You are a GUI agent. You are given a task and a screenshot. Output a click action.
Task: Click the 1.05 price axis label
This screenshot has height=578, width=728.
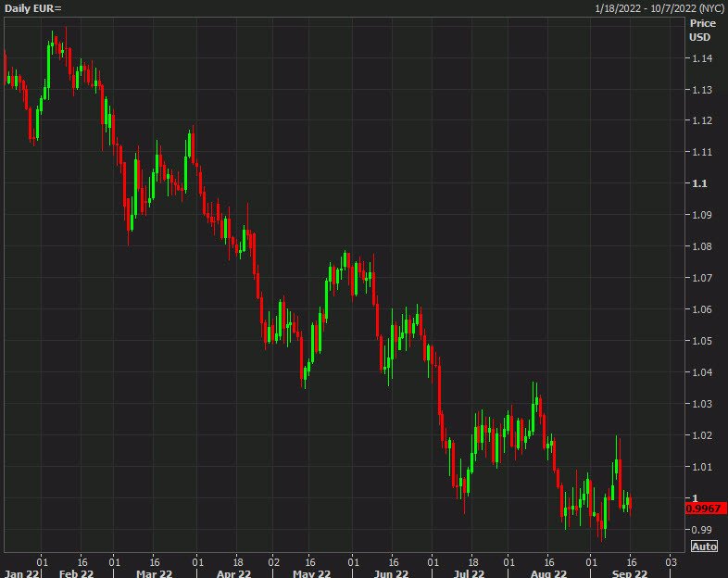click(702, 341)
